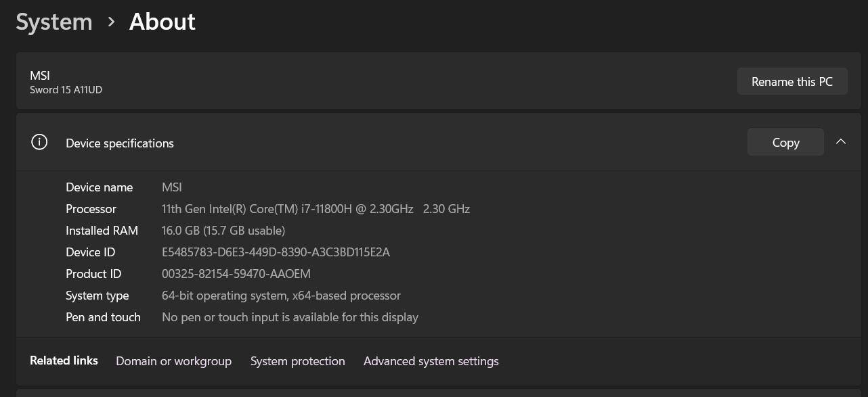The width and height of the screenshot is (868, 397).
Task: Click the breadcrumb chevron after System
Action: (111, 22)
